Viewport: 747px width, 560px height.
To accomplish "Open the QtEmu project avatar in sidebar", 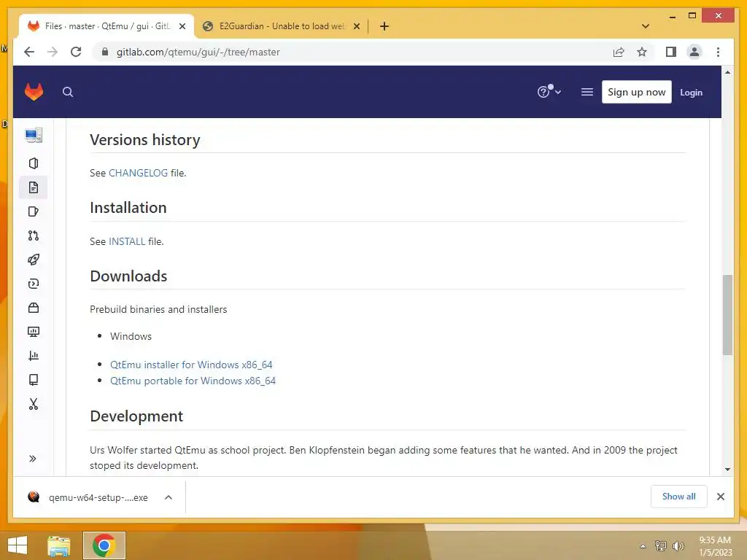I will (x=34, y=135).
